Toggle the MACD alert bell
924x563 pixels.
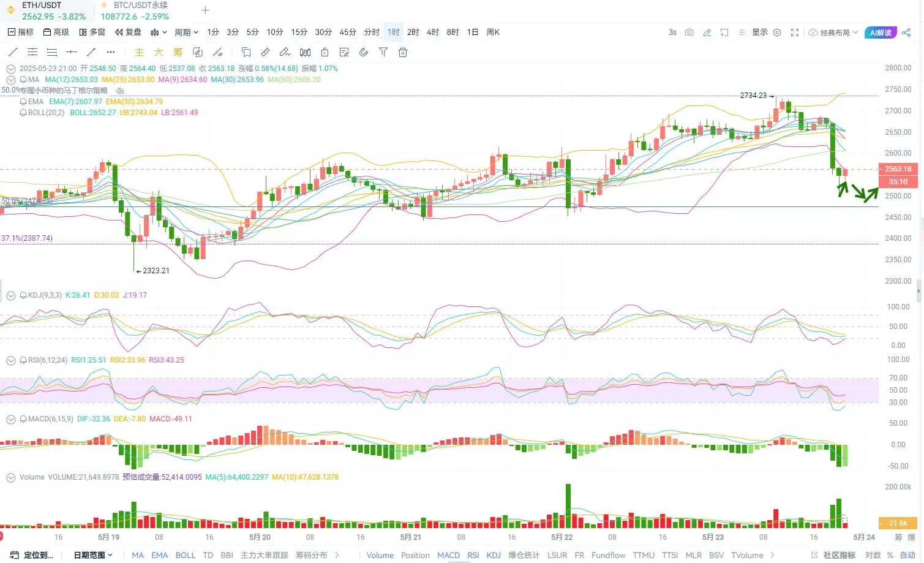(x=23, y=419)
